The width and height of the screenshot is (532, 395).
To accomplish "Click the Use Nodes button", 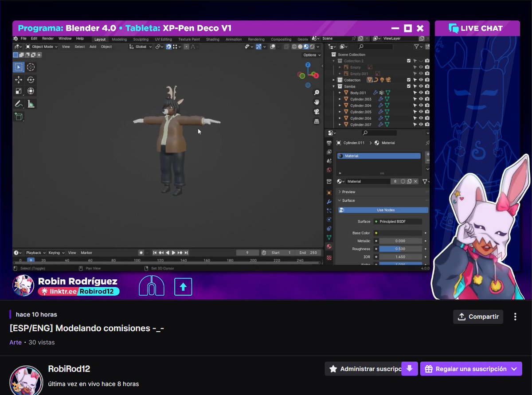I will click(x=384, y=210).
